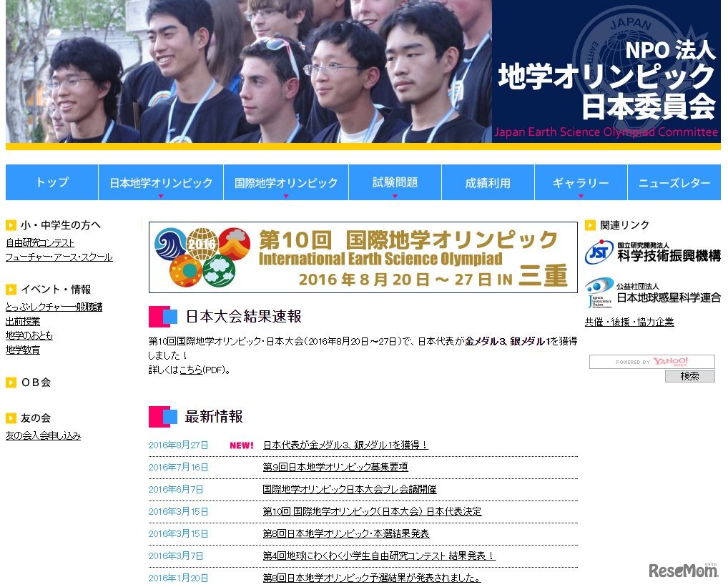Click the yellow arrow beside 小・中学生の方へ
The width and height of the screenshot is (728, 587).
[x=10, y=224]
